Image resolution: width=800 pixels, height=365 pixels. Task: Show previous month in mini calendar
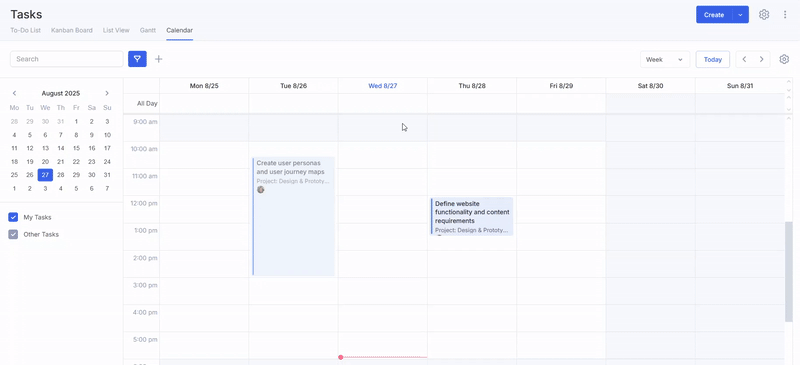[14, 93]
